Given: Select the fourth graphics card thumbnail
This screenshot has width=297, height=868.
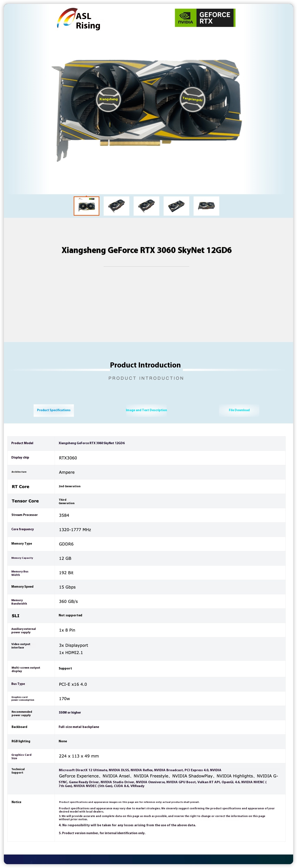Looking at the screenshot, I should pos(176,206).
